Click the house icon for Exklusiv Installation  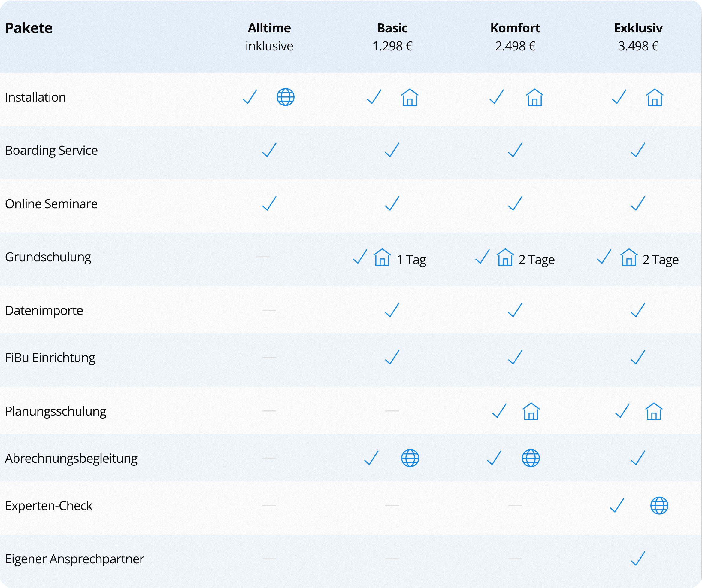655,97
